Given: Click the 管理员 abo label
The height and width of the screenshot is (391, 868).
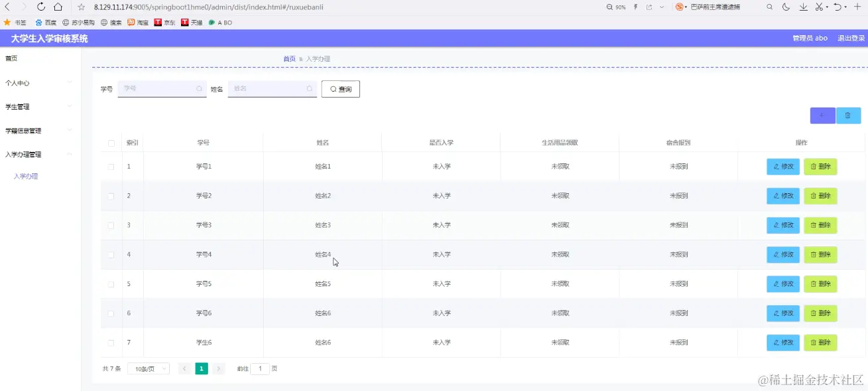Looking at the screenshot, I should point(810,39).
